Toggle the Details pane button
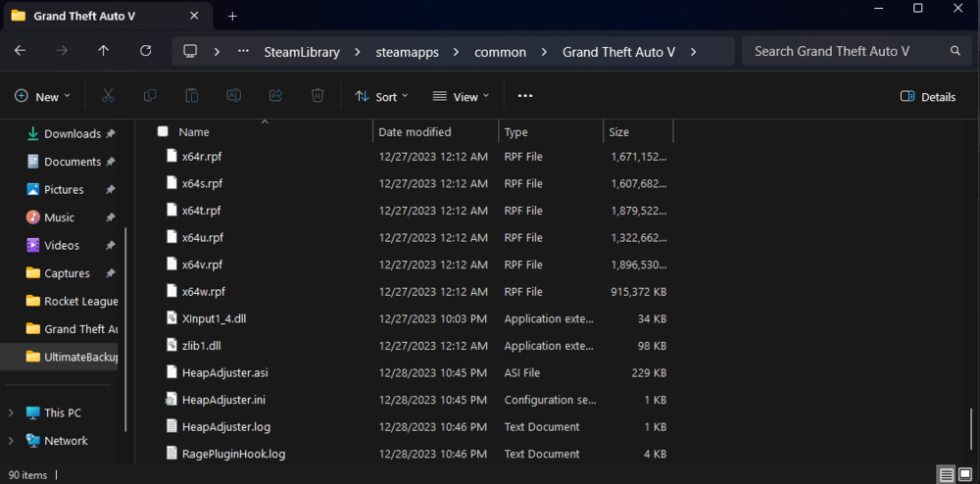This screenshot has height=484, width=980. pyautogui.click(x=927, y=96)
